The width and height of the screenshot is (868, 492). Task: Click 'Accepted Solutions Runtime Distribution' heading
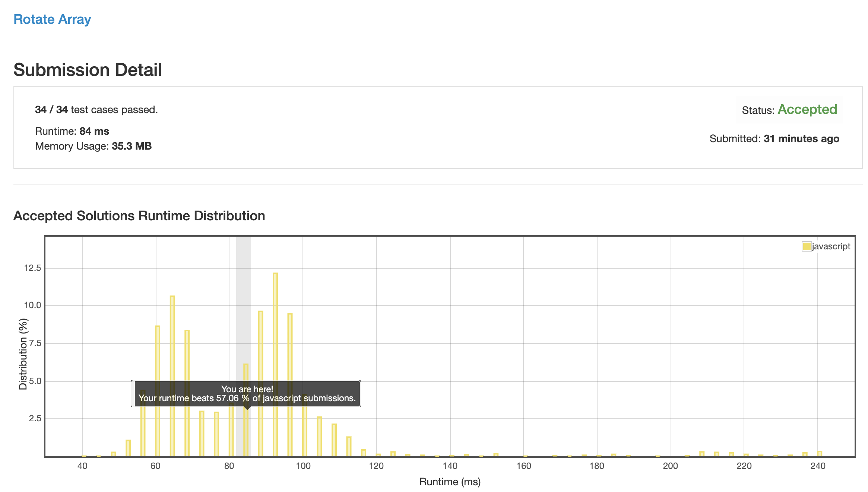click(139, 216)
